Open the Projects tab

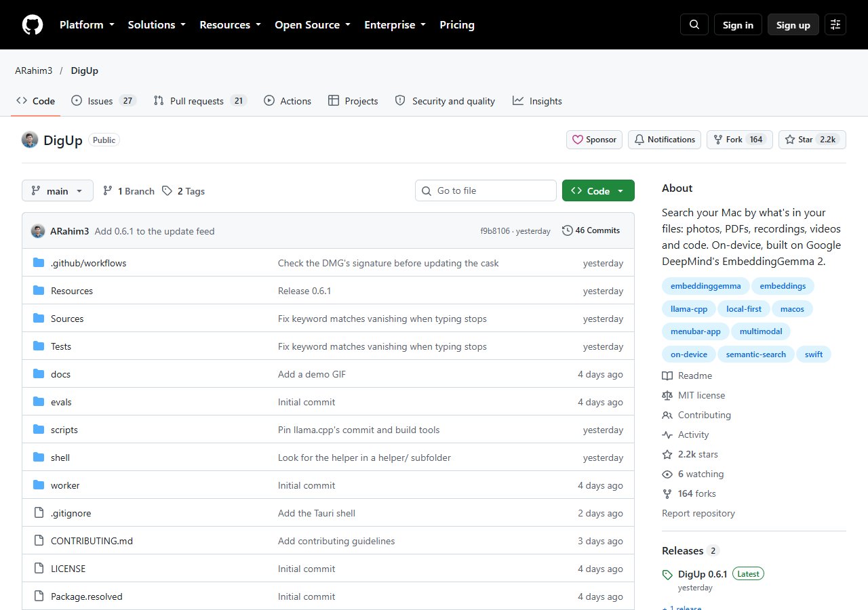click(353, 101)
